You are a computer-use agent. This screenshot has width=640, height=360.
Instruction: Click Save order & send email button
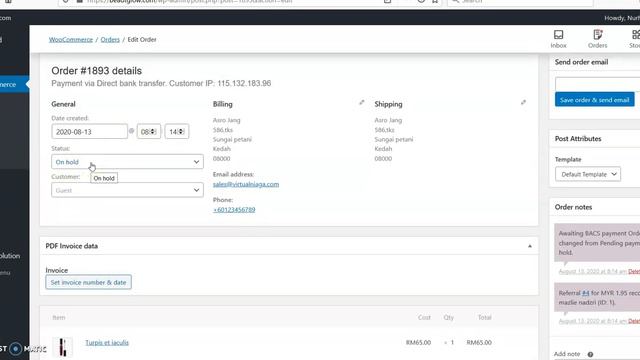(x=594, y=100)
